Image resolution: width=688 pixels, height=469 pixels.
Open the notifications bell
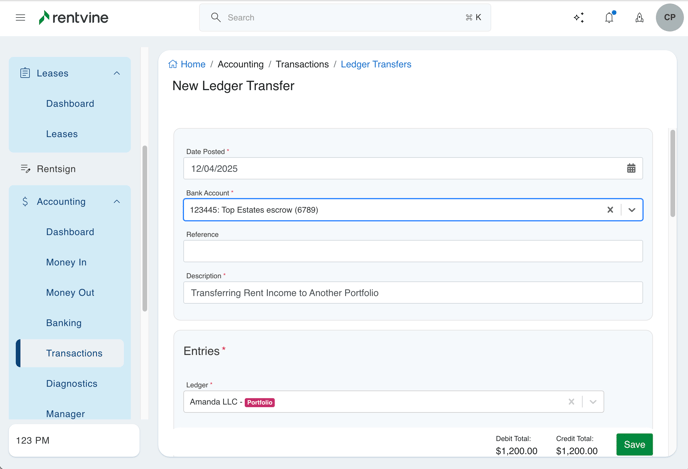(x=609, y=18)
